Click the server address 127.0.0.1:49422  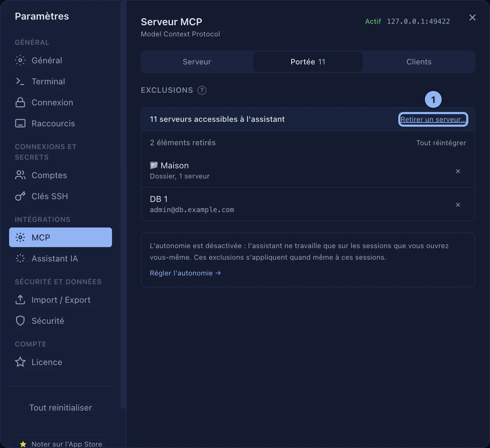[x=418, y=21]
